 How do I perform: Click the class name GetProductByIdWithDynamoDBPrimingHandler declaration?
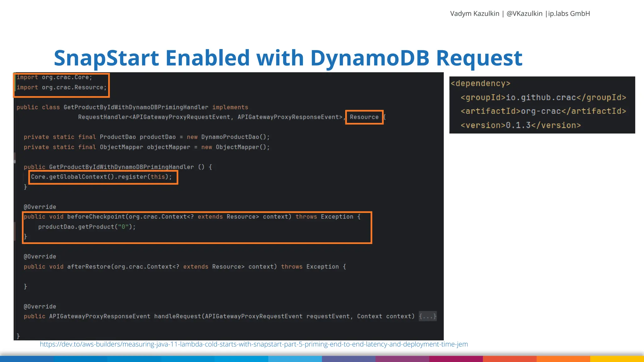point(136,107)
